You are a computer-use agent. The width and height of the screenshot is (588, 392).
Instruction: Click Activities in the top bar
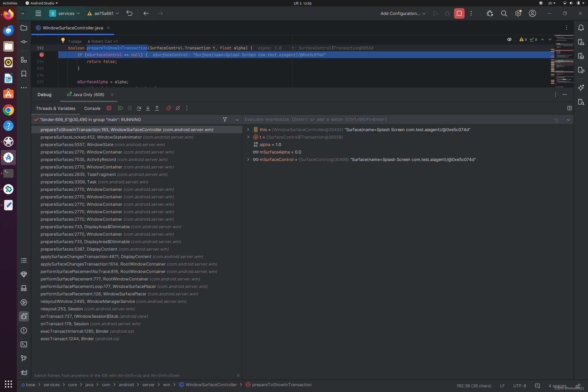(10, 3)
